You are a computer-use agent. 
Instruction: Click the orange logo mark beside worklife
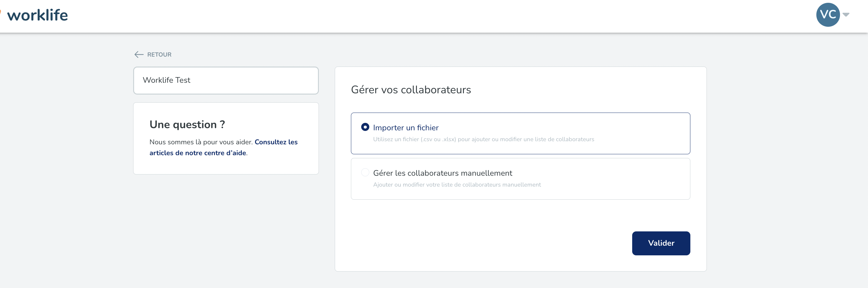tap(1, 12)
